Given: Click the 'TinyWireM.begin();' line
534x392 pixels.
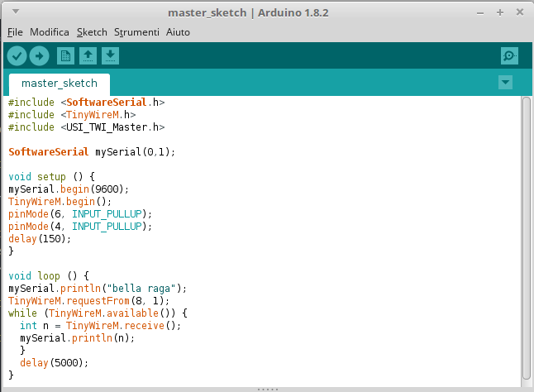Looking at the screenshot, I should pos(60,202).
